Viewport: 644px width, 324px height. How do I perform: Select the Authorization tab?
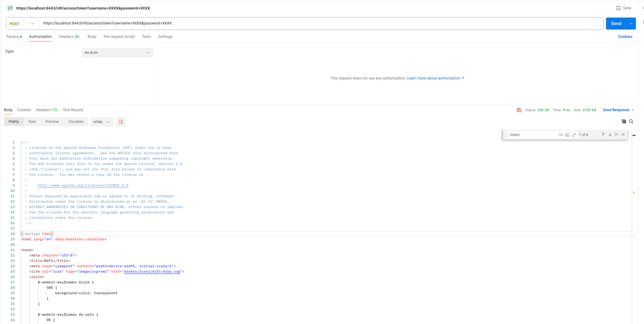click(x=40, y=37)
